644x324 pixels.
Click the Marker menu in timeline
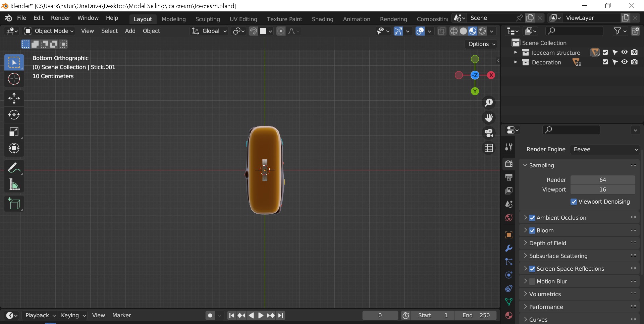click(x=122, y=316)
